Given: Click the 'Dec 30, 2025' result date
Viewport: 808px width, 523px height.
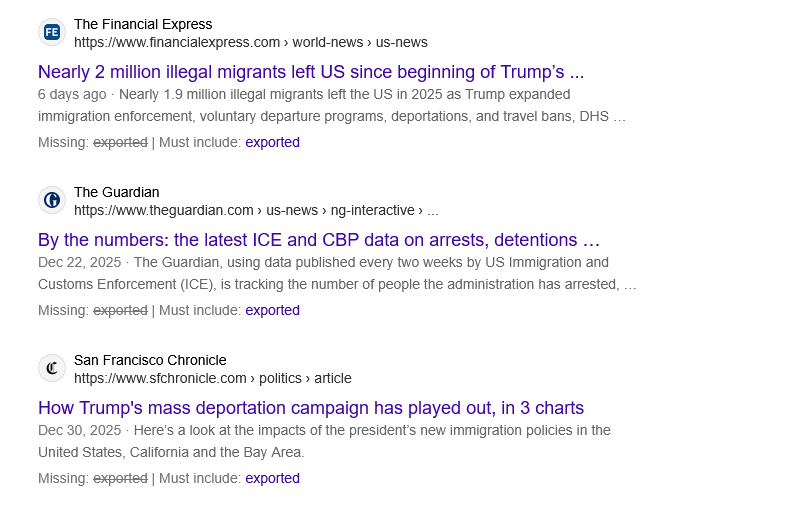Looking at the screenshot, I should [79, 430].
